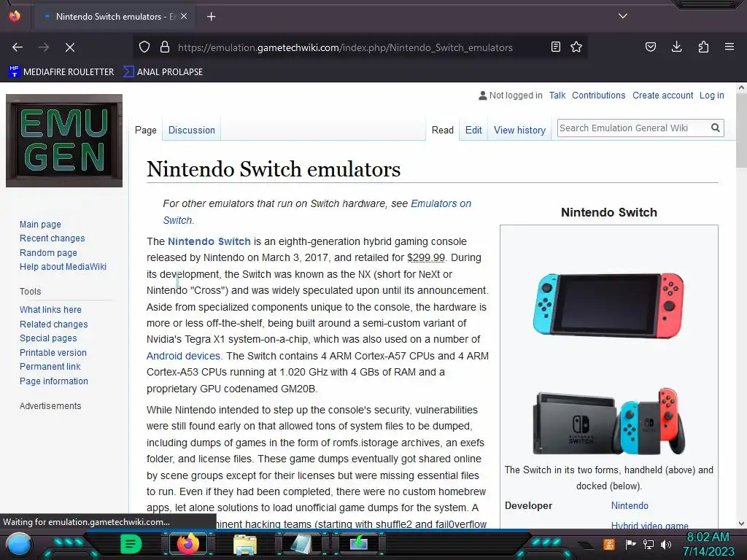Open a Random page
The height and width of the screenshot is (560, 747).
point(48,253)
